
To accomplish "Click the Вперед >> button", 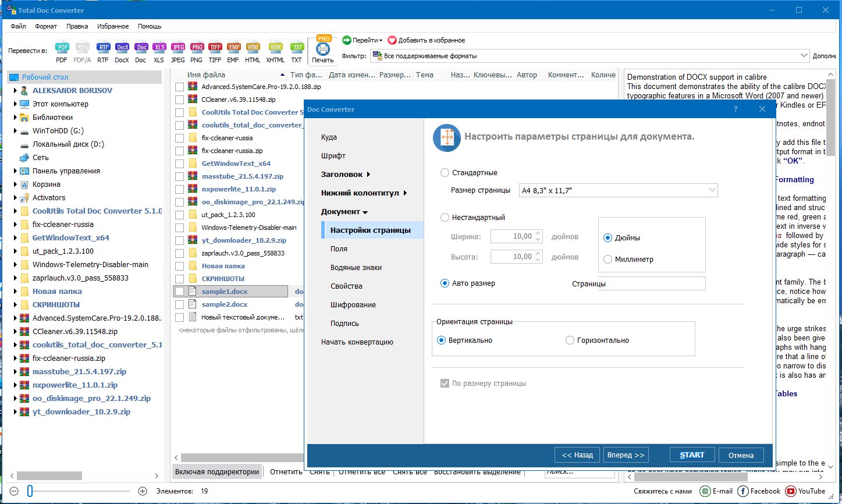I will [625, 455].
